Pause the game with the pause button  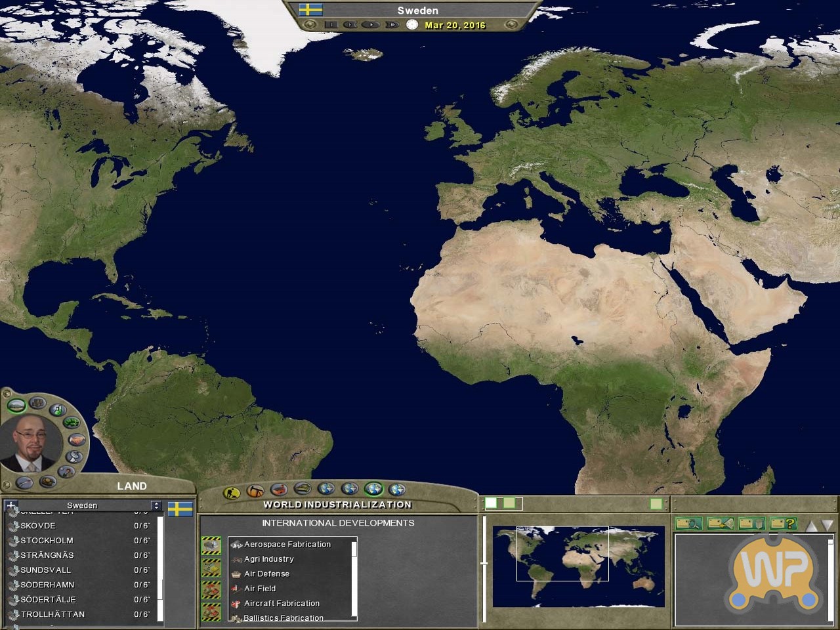pyautogui.click(x=331, y=25)
